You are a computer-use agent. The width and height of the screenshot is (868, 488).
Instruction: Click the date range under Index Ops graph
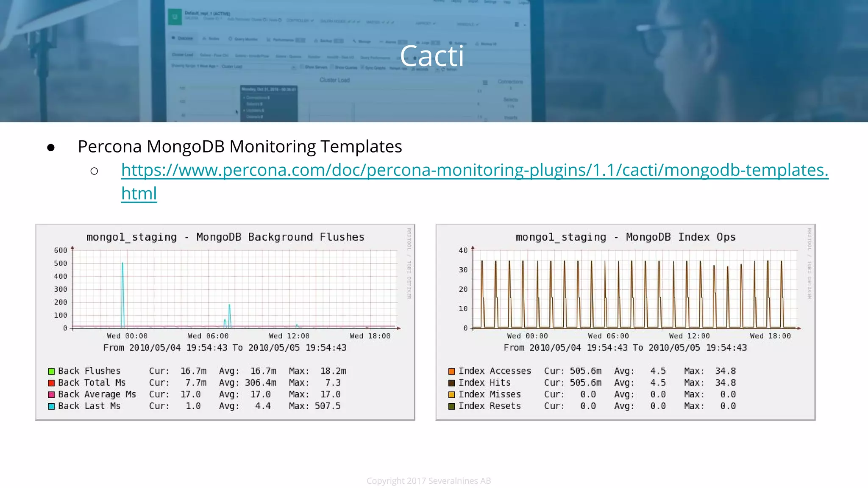click(625, 348)
